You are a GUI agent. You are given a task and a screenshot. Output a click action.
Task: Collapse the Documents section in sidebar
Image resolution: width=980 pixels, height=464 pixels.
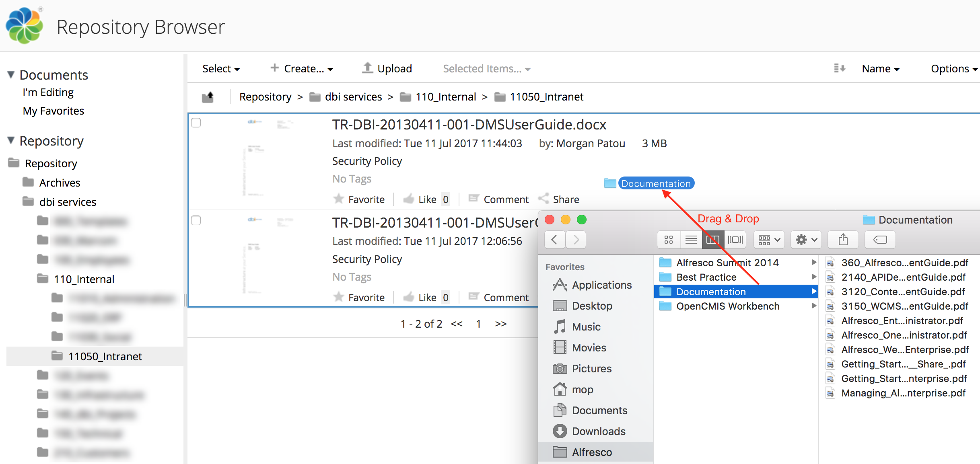[11, 74]
